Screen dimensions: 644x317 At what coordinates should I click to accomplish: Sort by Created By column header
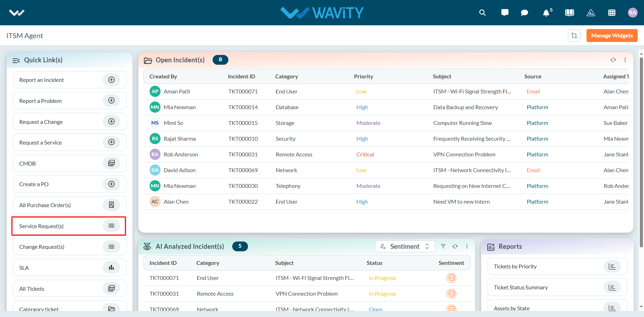[163, 76]
